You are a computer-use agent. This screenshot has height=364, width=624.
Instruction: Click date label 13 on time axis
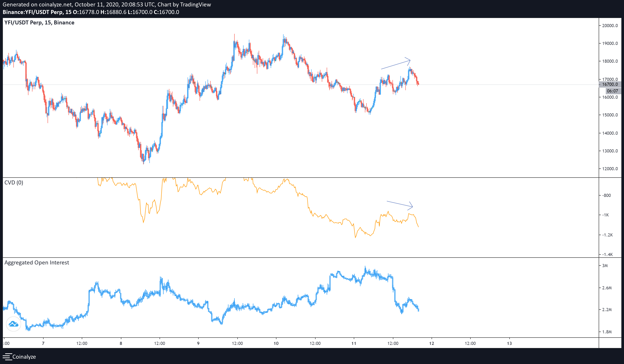pyautogui.click(x=509, y=343)
